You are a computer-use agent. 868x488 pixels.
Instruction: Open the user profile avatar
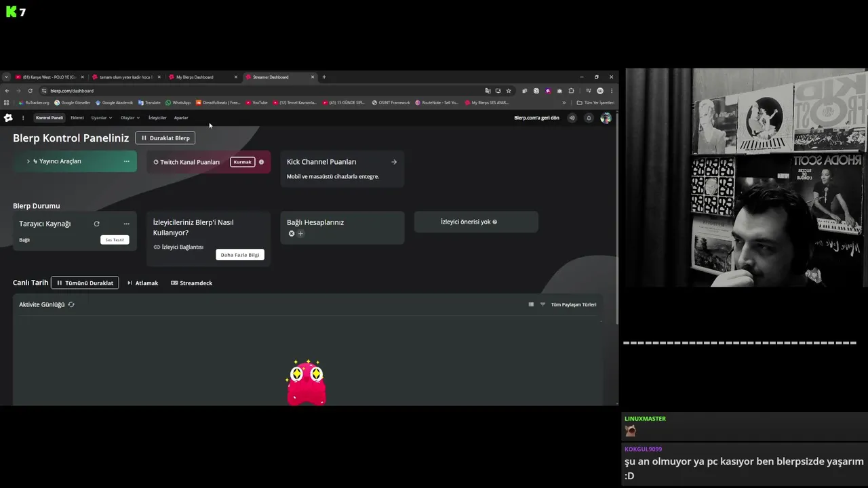pyautogui.click(x=606, y=118)
